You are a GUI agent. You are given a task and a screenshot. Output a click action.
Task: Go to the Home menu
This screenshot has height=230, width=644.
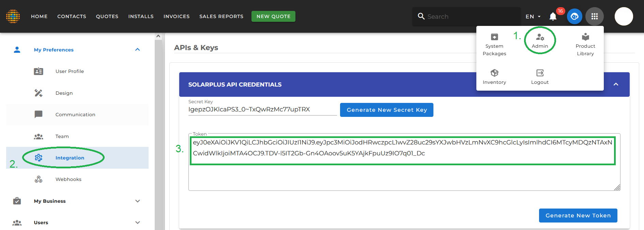point(39,16)
